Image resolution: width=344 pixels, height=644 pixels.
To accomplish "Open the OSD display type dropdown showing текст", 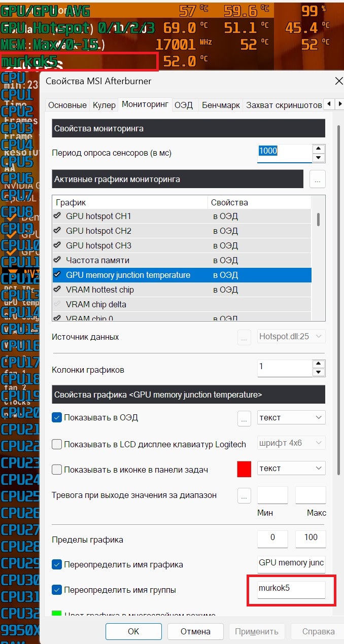I will (x=291, y=418).
